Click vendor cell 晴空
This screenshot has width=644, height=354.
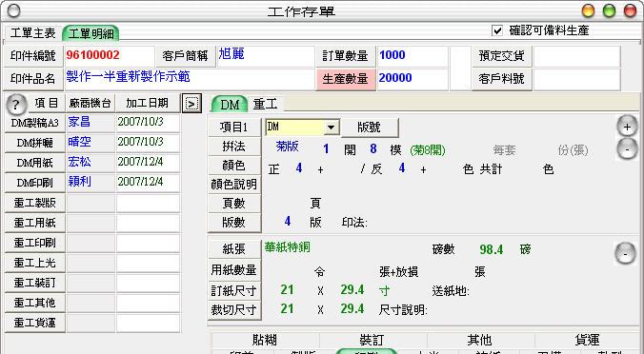(x=91, y=143)
